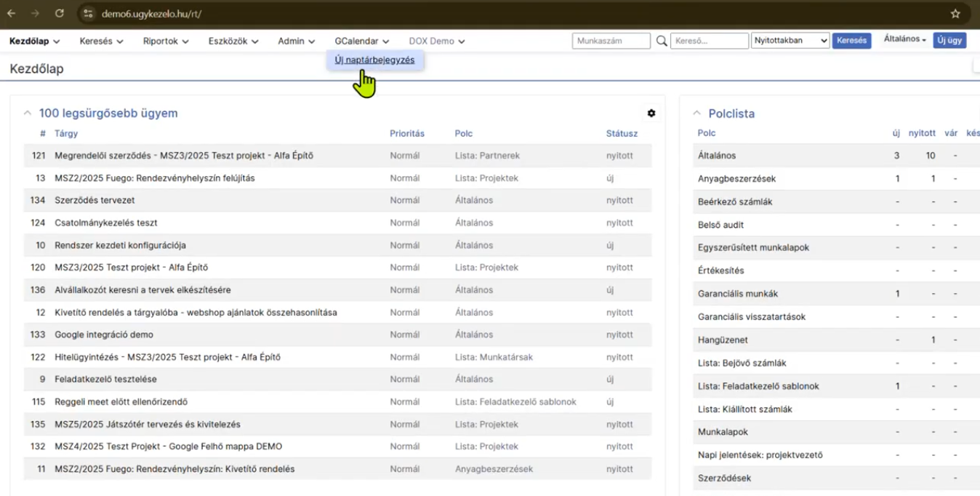The image size is (980, 496).
Task: Select Új naptárbejegyzés from the GCalendar menu
Action: 374,60
